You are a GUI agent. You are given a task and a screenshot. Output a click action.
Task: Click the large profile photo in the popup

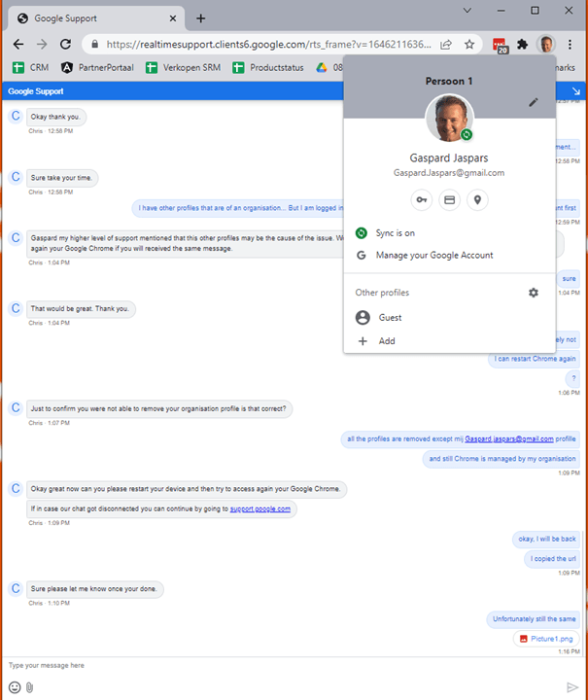[x=449, y=118]
